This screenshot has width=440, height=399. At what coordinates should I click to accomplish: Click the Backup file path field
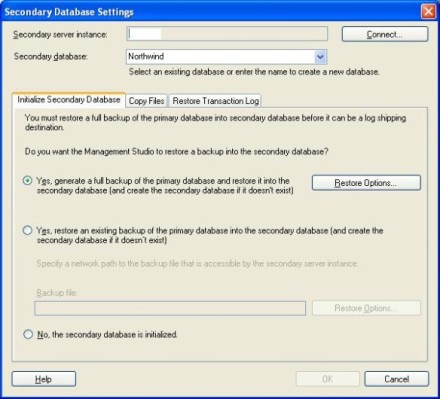[x=170, y=308]
